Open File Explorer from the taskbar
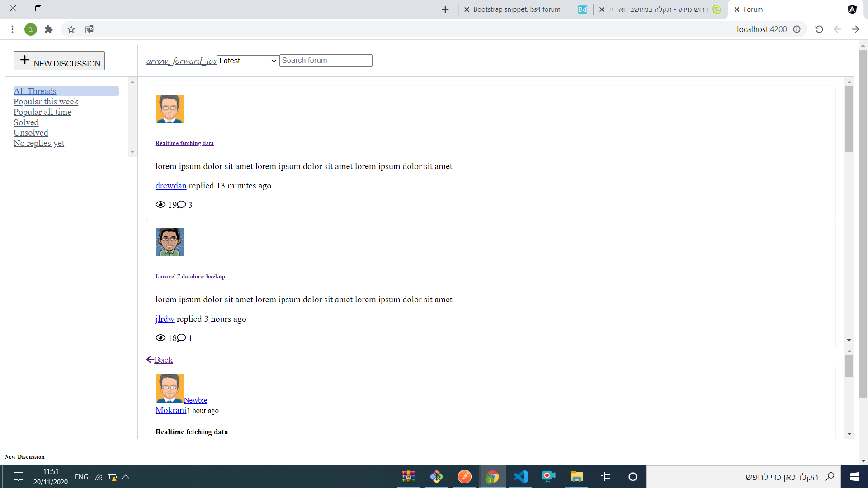The image size is (868, 488). pyautogui.click(x=576, y=477)
